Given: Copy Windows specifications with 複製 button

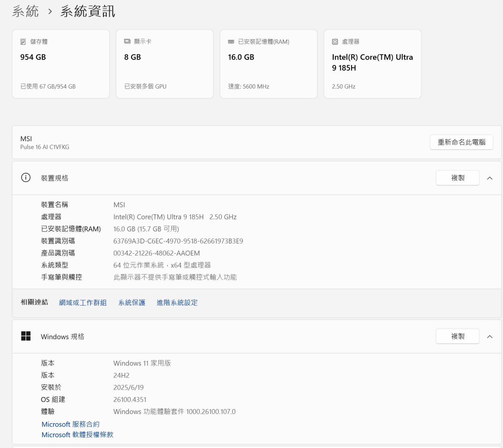Looking at the screenshot, I should click(x=458, y=336).
